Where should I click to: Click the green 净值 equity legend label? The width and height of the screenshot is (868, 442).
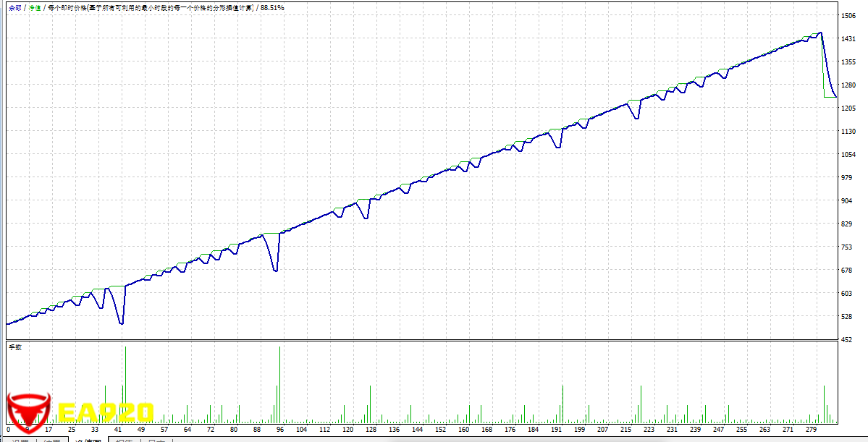pos(34,7)
